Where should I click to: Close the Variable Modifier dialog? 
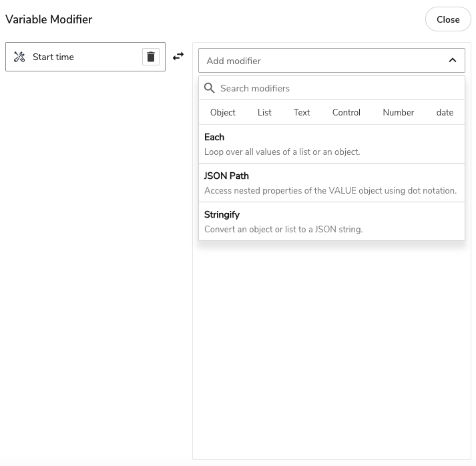pyautogui.click(x=448, y=19)
